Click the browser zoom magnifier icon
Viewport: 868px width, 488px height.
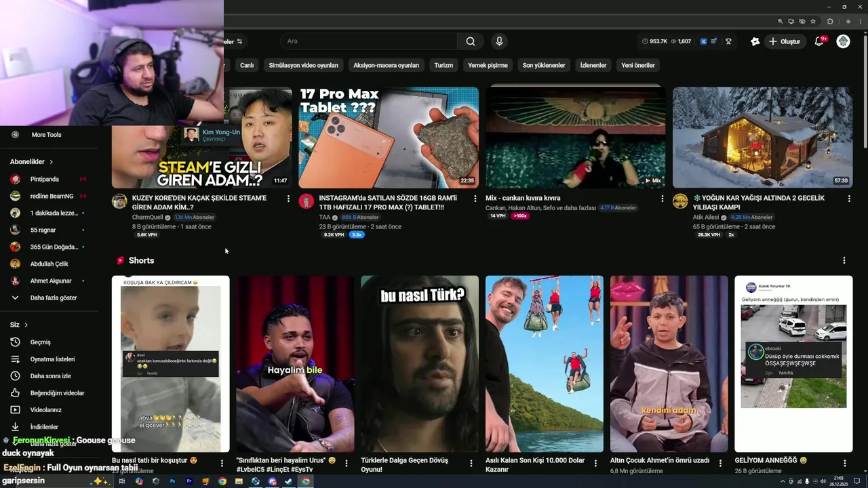tap(781, 21)
